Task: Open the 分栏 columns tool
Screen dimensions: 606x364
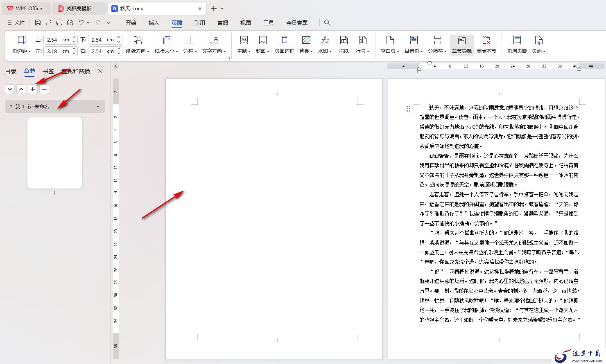Action: coord(190,45)
